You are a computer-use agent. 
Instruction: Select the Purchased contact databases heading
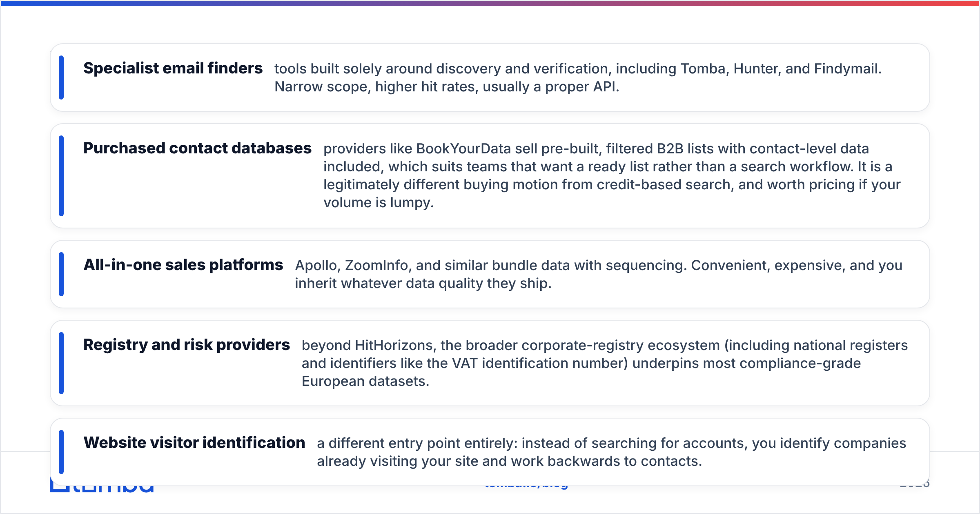point(197,148)
